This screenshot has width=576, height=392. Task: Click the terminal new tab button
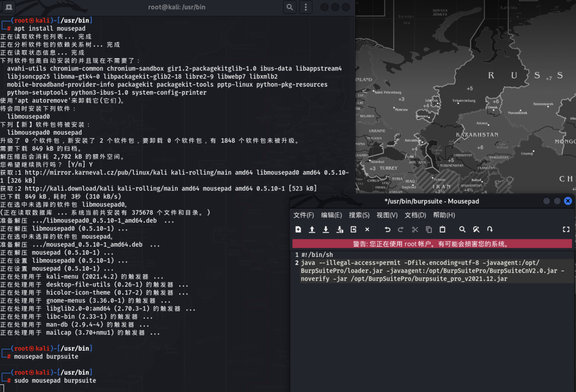pyautogui.click(x=9, y=7)
